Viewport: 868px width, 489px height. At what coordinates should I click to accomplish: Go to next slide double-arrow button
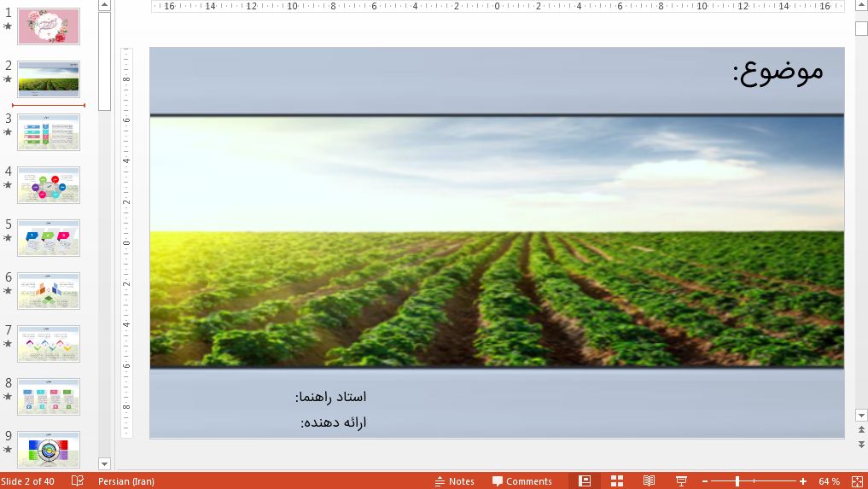[x=861, y=444]
